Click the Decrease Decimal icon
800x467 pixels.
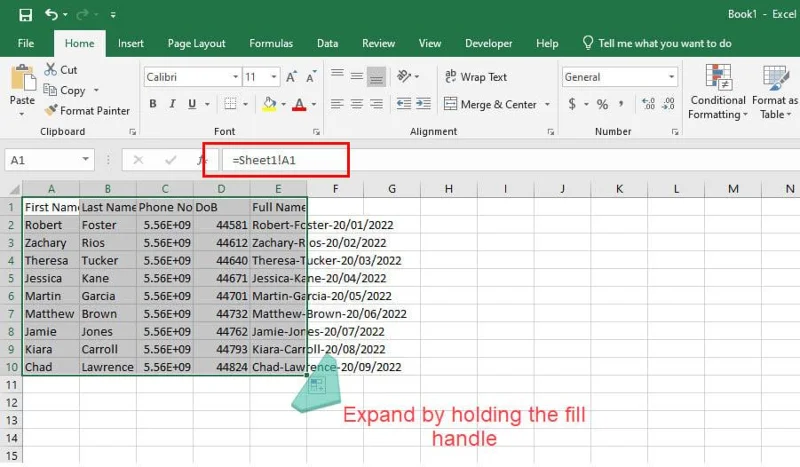point(668,104)
